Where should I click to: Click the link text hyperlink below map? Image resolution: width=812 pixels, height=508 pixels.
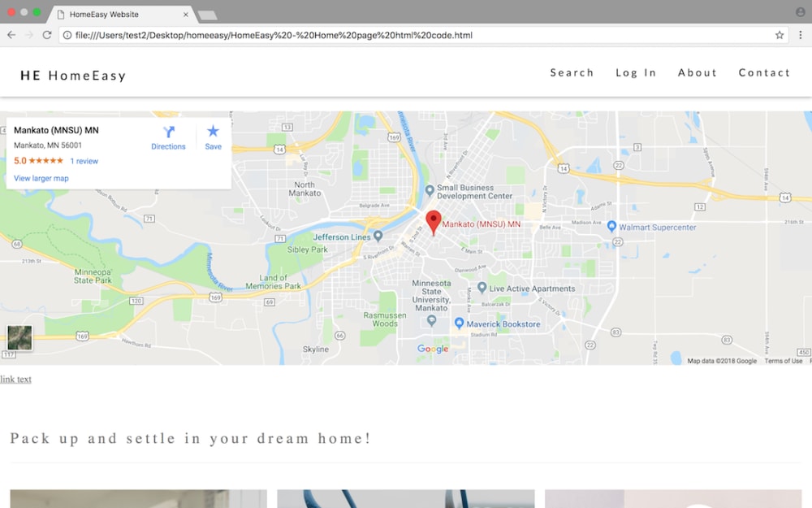click(15, 380)
